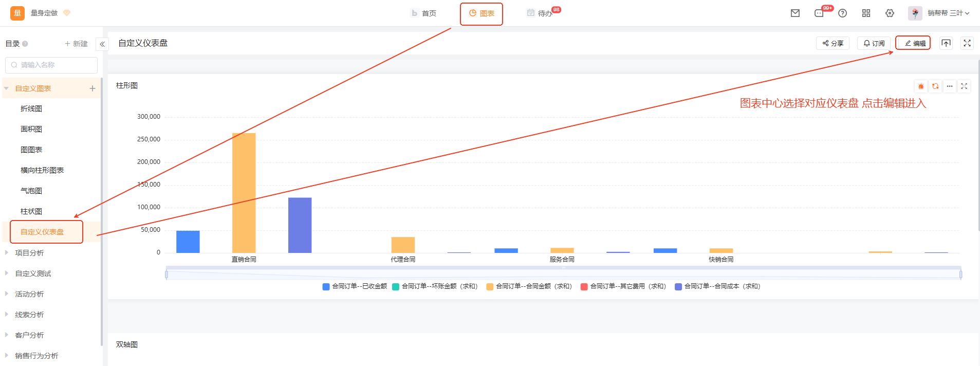Screen dimensions: 980x366
Task: Click the 编辑 button
Action: (913, 43)
